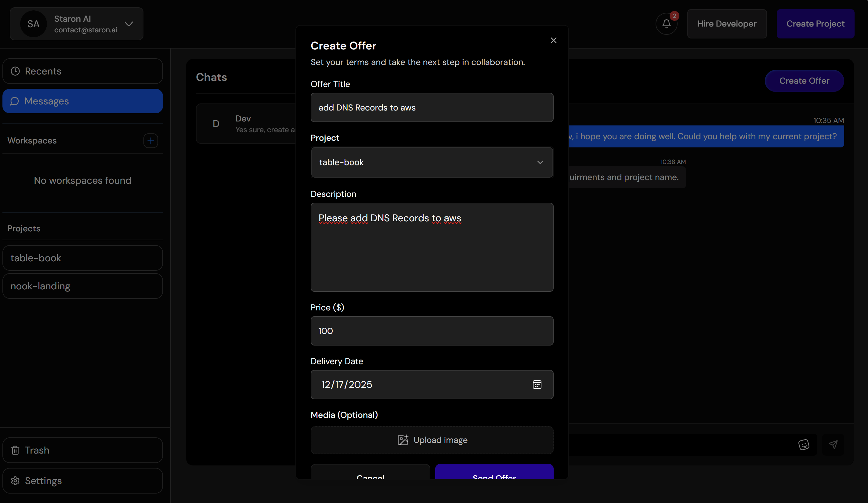Open Settings in the sidebar
The image size is (868, 503).
(x=83, y=481)
